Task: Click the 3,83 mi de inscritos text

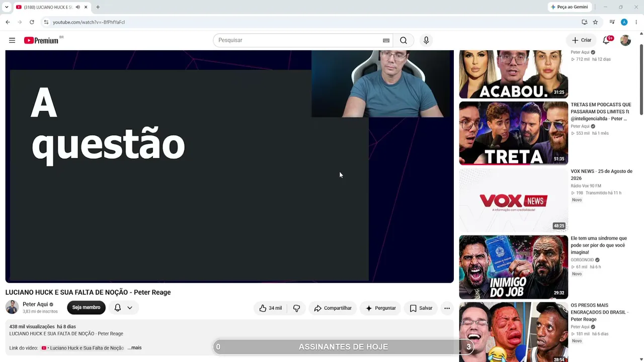Action: click(x=40, y=312)
